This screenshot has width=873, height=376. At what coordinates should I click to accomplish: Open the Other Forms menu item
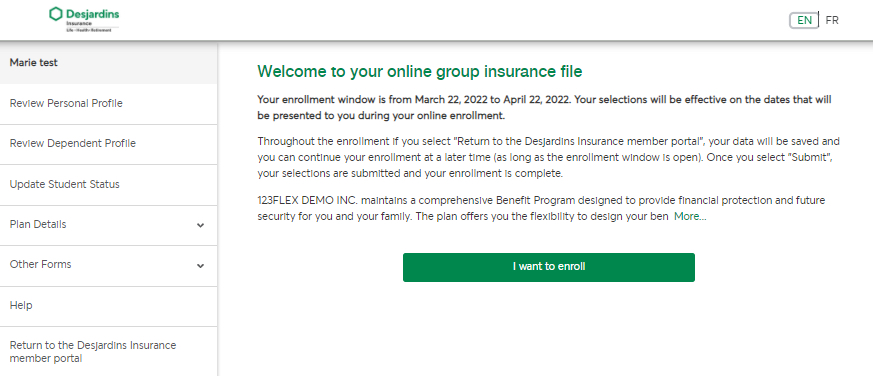(x=109, y=266)
